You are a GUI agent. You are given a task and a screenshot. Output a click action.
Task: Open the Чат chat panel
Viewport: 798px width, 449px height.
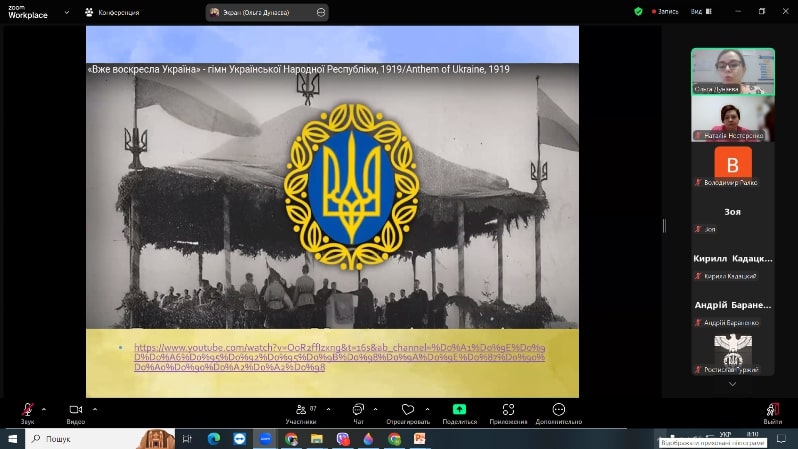click(x=358, y=409)
